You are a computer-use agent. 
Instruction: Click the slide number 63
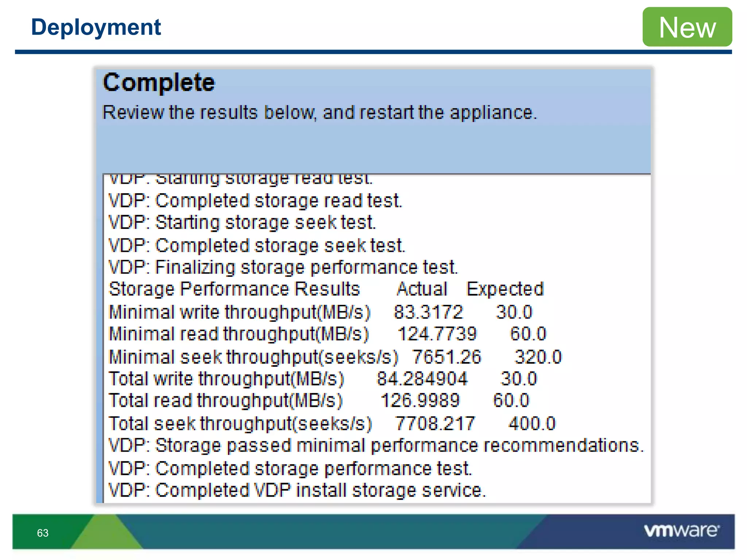pyautogui.click(x=43, y=533)
